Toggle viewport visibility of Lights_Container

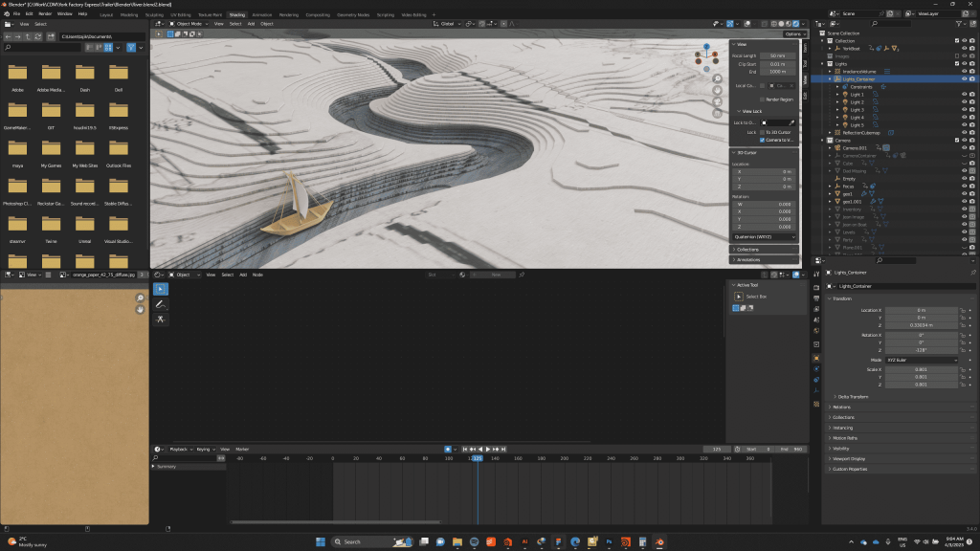(x=965, y=79)
